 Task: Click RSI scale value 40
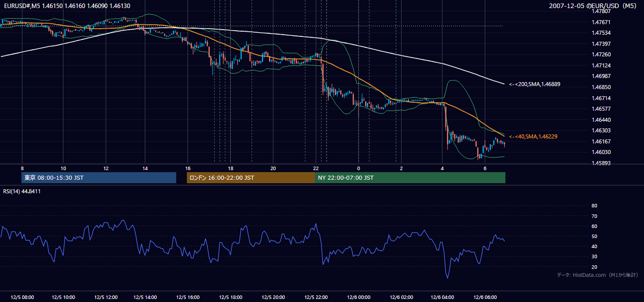(594, 247)
